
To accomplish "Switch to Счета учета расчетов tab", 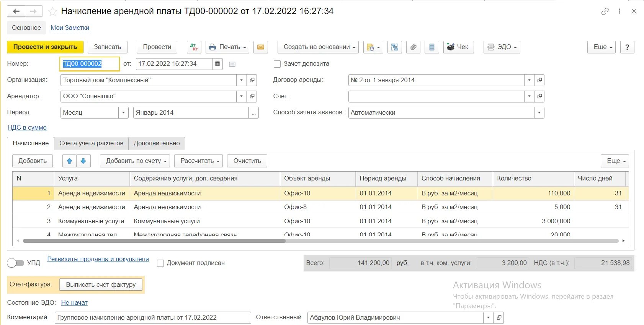I will [91, 143].
